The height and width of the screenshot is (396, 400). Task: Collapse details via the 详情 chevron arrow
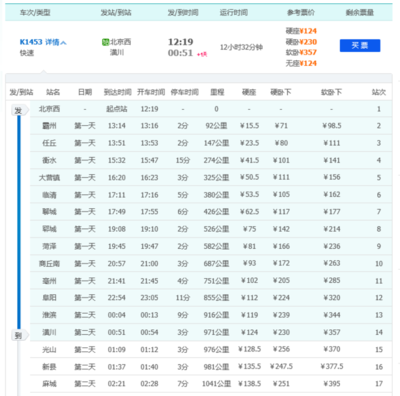[x=64, y=43]
